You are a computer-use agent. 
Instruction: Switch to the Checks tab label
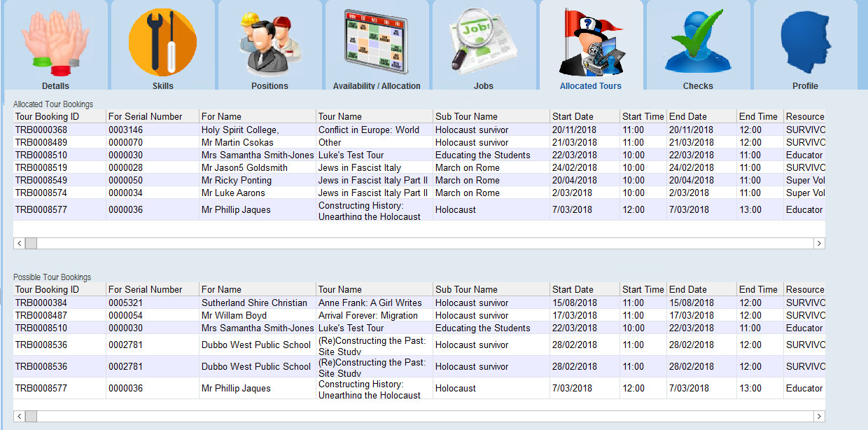698,86
